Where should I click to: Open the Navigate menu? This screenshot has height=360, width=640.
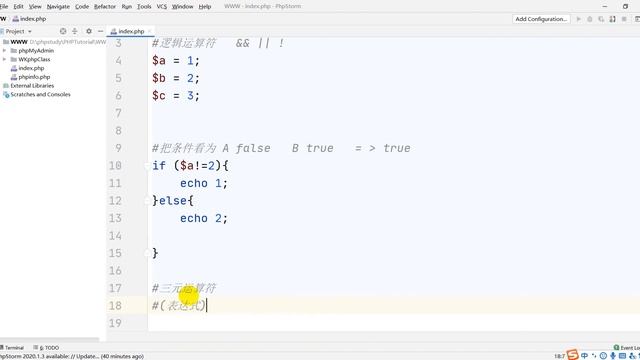coord(58,7)
